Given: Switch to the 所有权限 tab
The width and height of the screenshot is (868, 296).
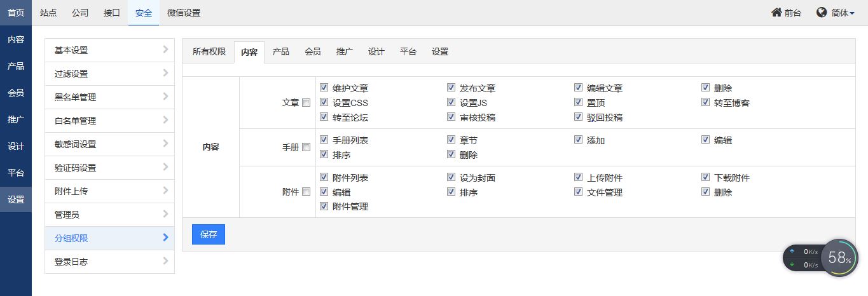Looking at the screenshot, I should [x=209, y=51].
